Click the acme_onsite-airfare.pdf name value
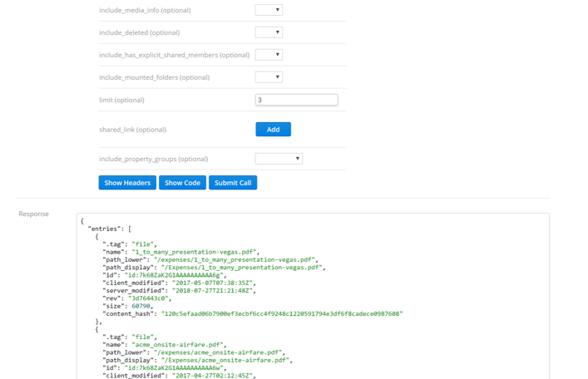The width and height of the screenshot is (588, 379). coord(178,345)
